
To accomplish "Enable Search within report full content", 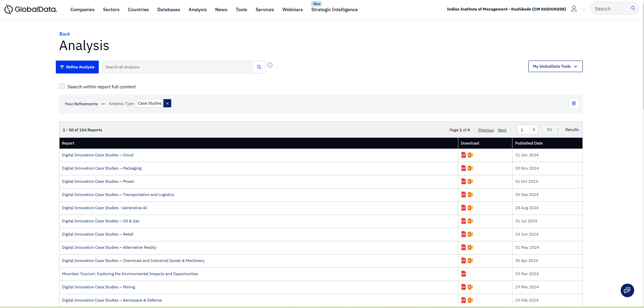I will [x=62, y=86].
